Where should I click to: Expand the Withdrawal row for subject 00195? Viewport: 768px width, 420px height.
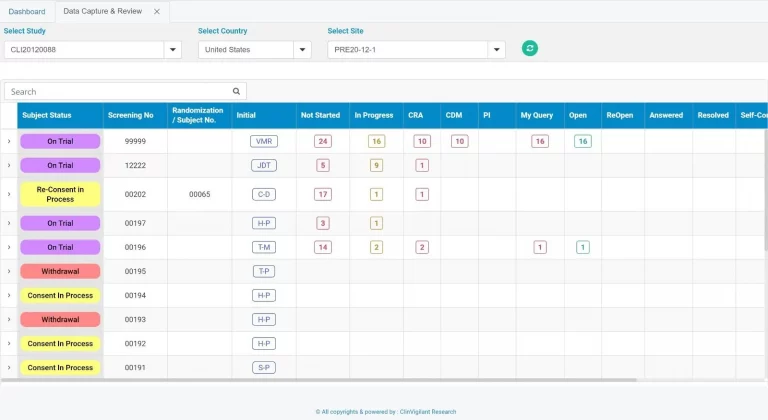pos(9,271)
